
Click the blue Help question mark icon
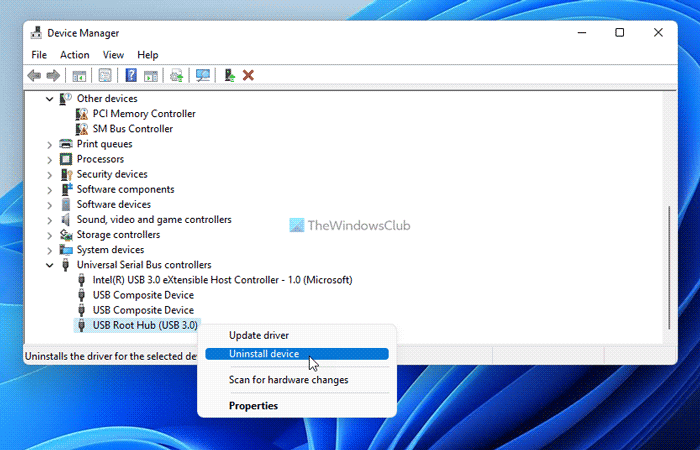pyautogui.click(x=131, y=75)
